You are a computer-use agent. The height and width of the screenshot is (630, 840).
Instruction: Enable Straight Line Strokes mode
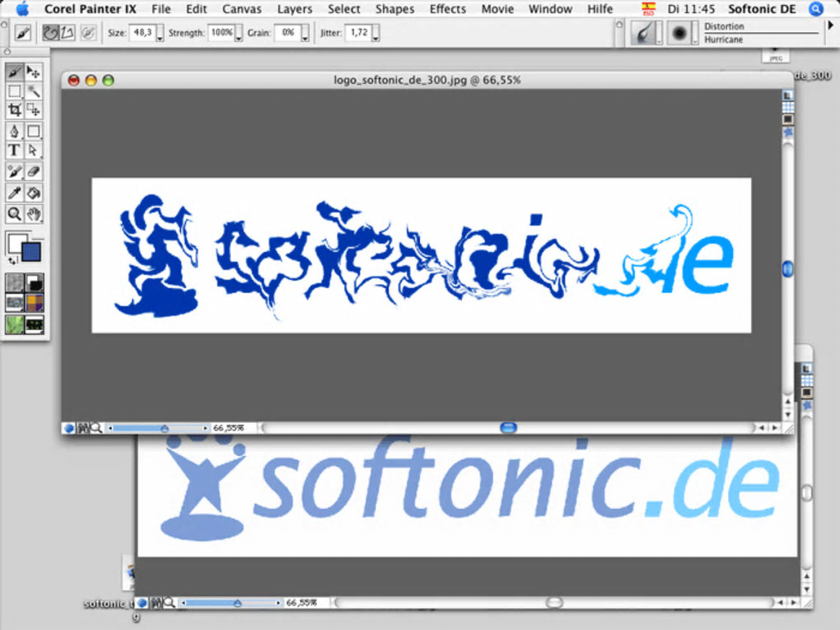pos(67,33)
